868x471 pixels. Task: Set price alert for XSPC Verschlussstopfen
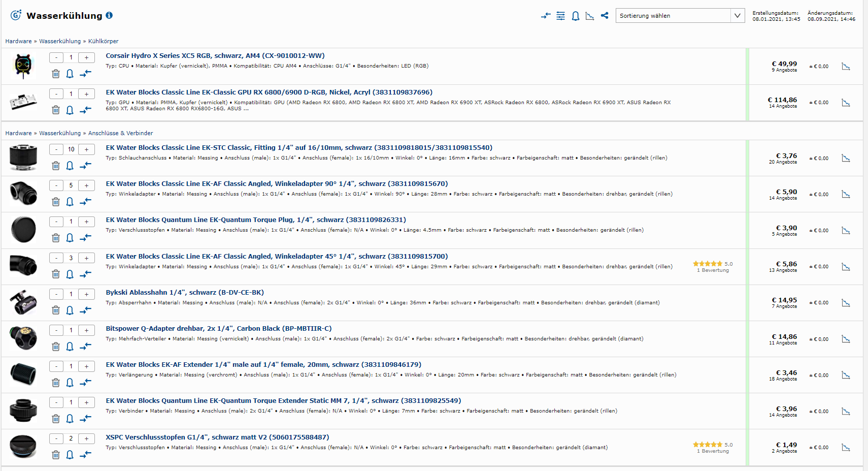coord(70,455)
